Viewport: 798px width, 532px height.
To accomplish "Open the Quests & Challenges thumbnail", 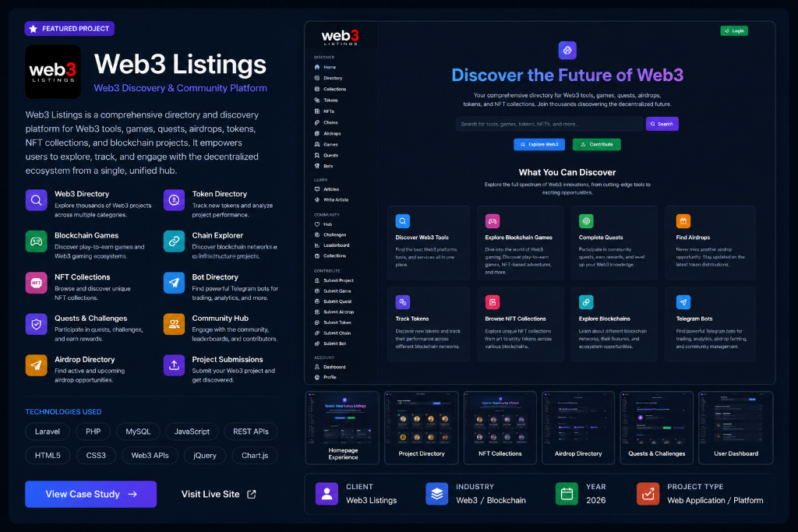I will point(657,428).
